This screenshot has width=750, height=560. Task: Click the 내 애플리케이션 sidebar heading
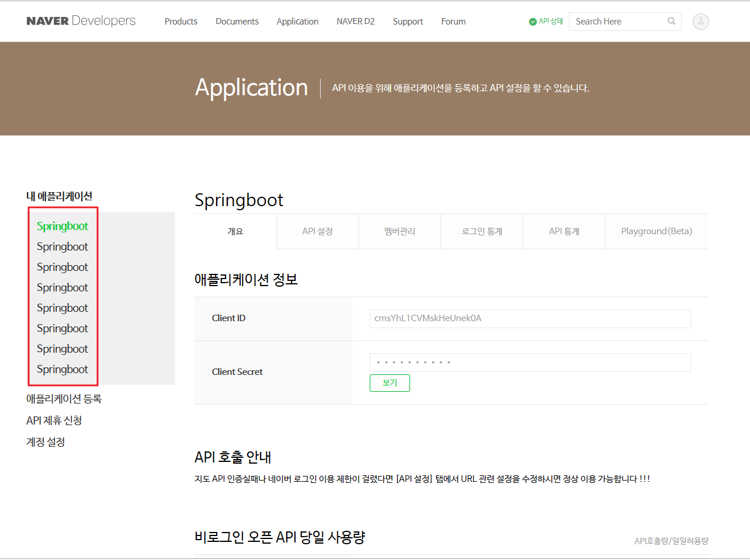tap(59, 196)
